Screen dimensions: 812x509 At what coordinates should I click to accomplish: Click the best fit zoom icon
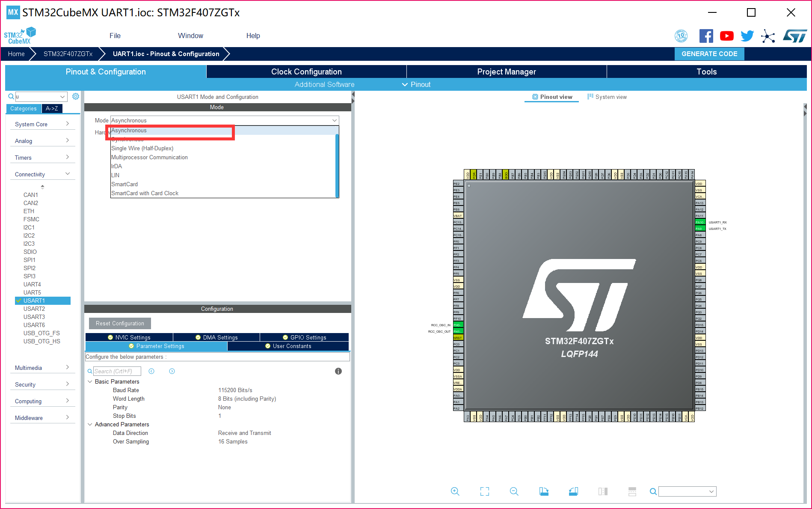(x=484, y=491)
